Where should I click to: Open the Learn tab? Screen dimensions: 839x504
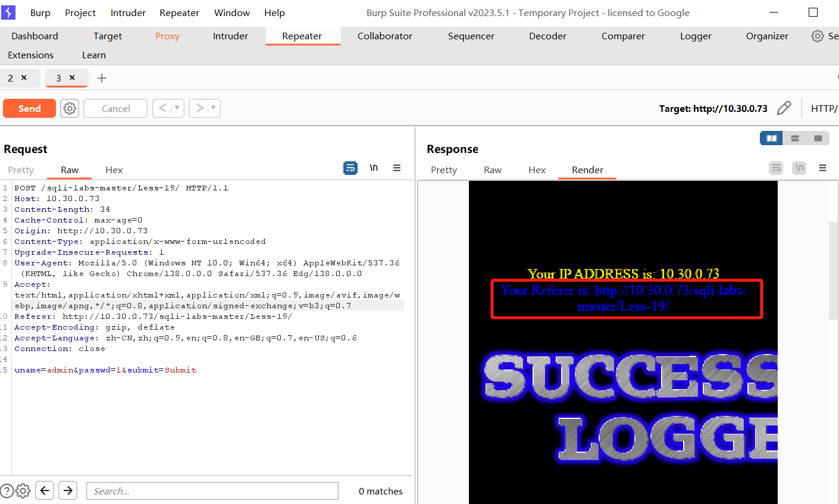coord(94,55)
